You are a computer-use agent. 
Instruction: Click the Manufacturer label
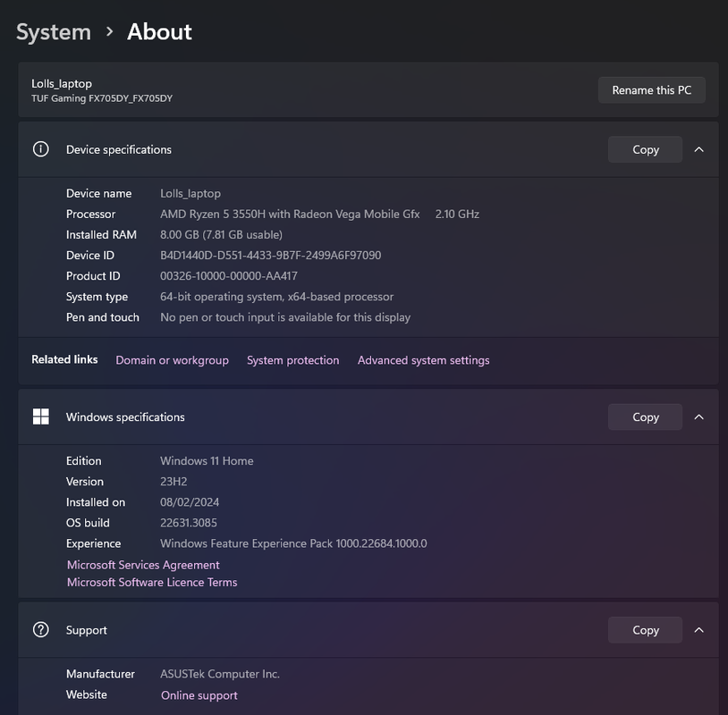tap(100, 674)
